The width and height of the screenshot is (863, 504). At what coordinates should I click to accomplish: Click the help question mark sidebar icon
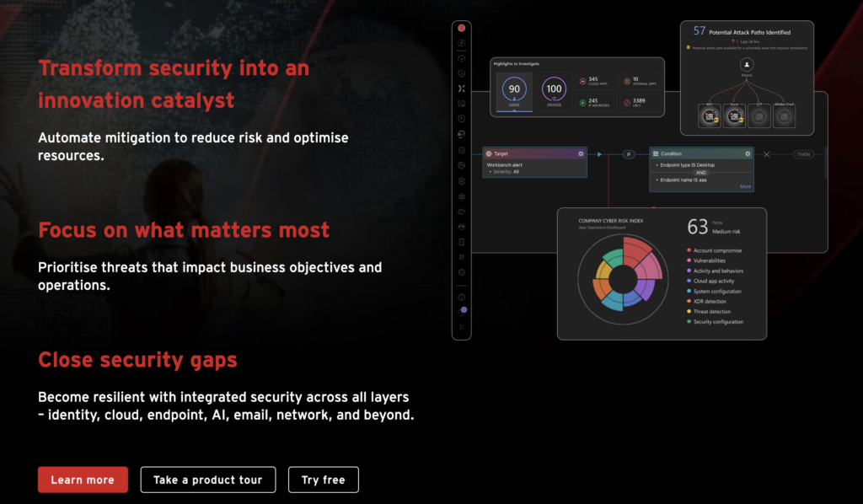(461, 297)
